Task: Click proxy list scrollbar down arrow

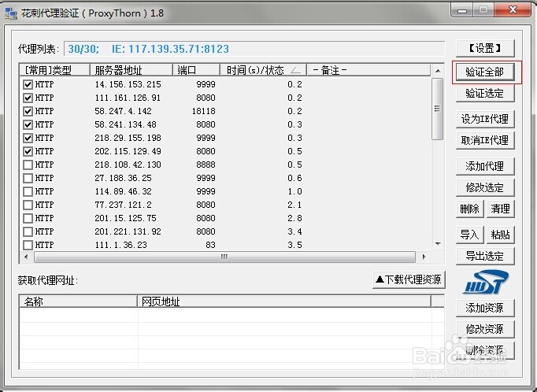Action: 438,244
